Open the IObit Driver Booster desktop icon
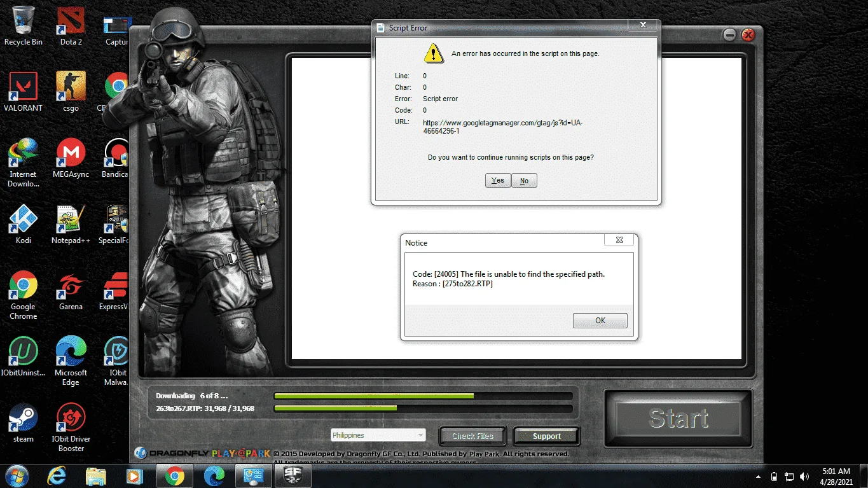 point(71,428)
